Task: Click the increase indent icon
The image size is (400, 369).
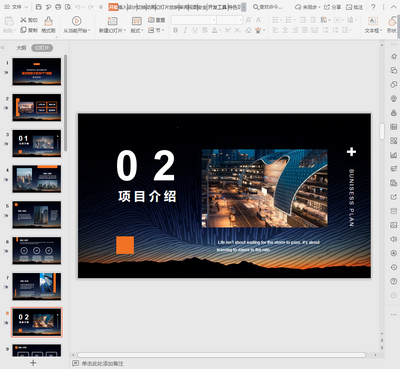Action: [313, 20]
